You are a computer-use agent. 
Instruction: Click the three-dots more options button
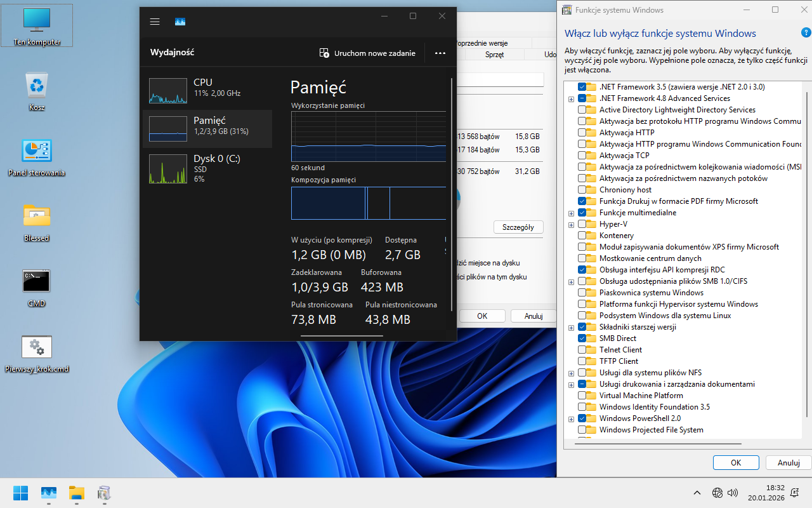(x=440, y=53)
